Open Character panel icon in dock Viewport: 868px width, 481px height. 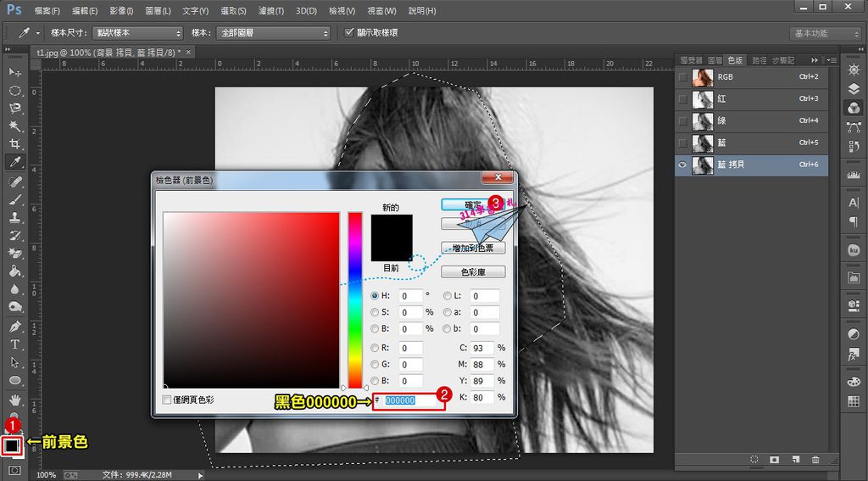pyautogui.click(x=854, y=203)
